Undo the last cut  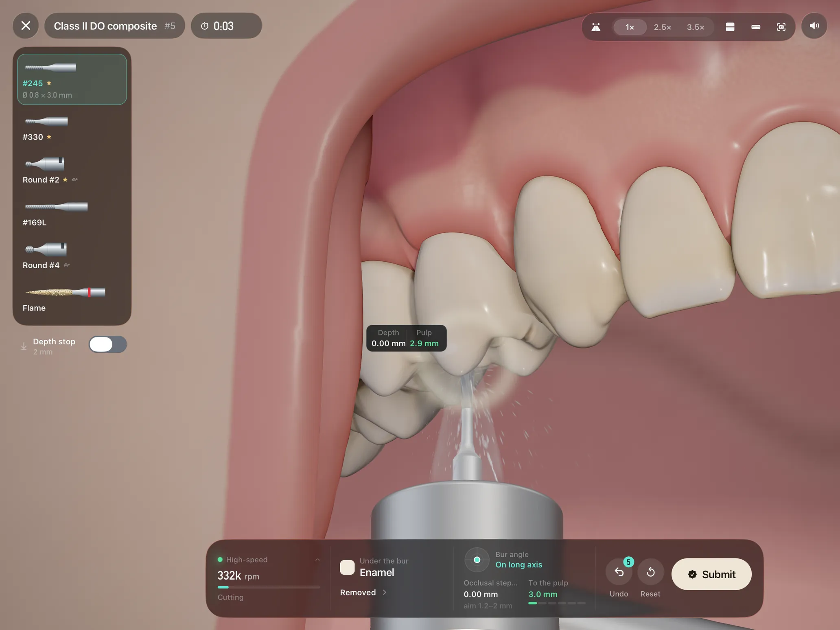619,572
